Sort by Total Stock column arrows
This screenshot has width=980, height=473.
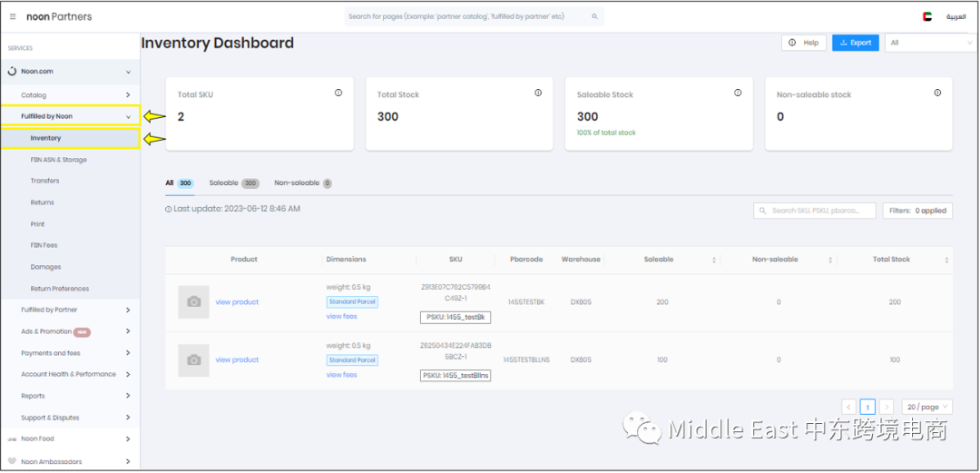pyautogui.click(x=946, y=260)
